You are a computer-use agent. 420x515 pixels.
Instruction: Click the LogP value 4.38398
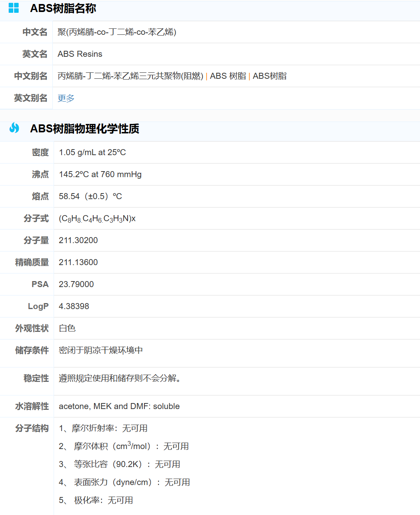[74, 306]
